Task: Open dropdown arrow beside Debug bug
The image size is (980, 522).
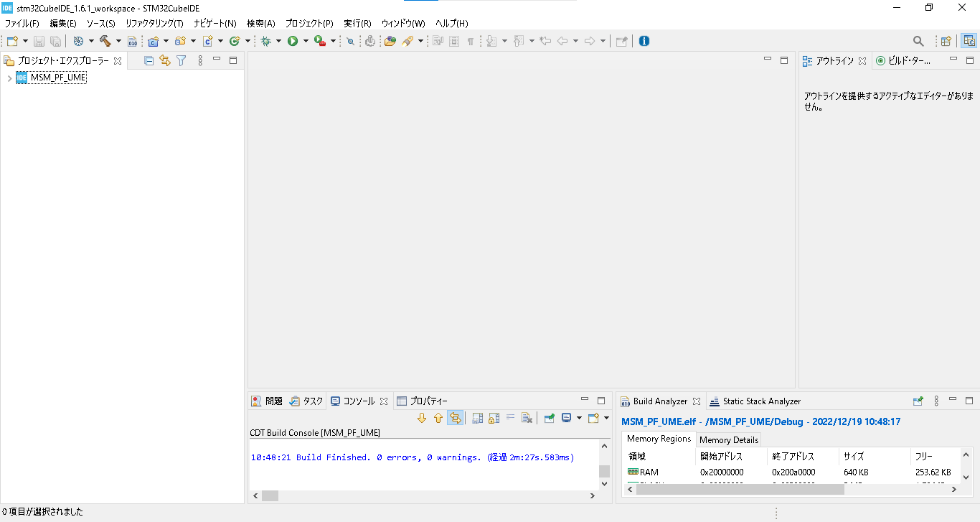Action: [x=278, y=41]
